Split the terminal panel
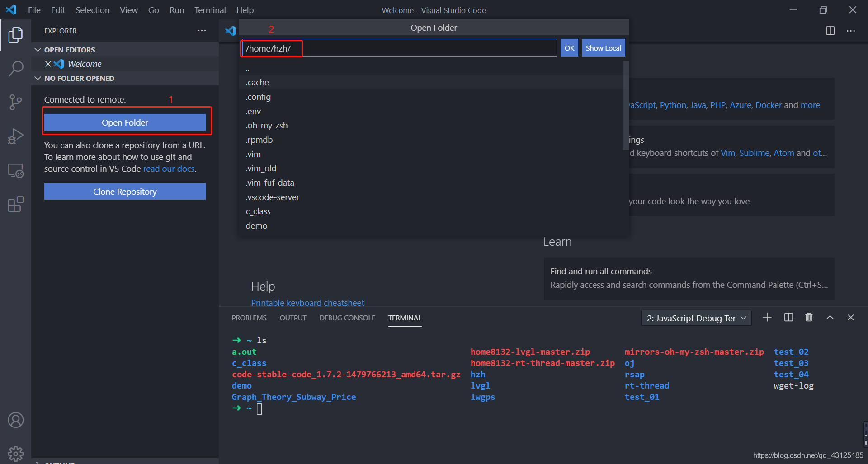Screen dimensions: 868x464 [x=788, y=318]
